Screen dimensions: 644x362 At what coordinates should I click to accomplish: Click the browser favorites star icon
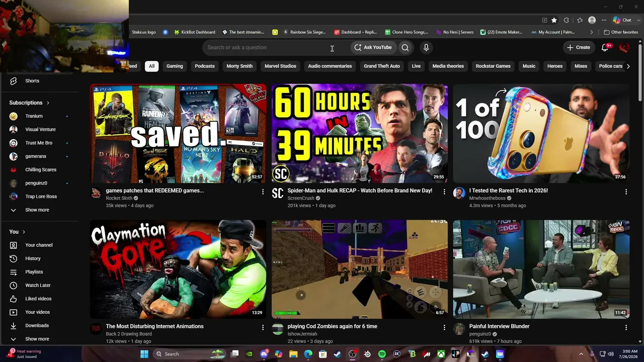point(554,20)
